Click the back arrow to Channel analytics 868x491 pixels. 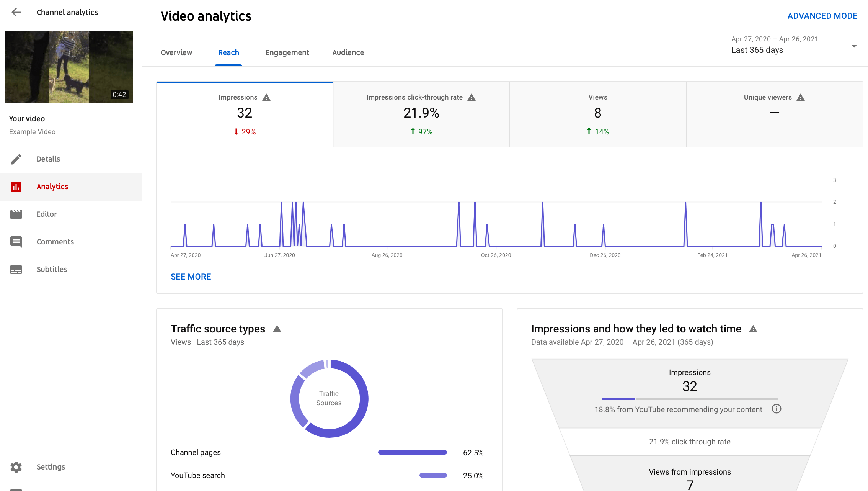(16, 12)
